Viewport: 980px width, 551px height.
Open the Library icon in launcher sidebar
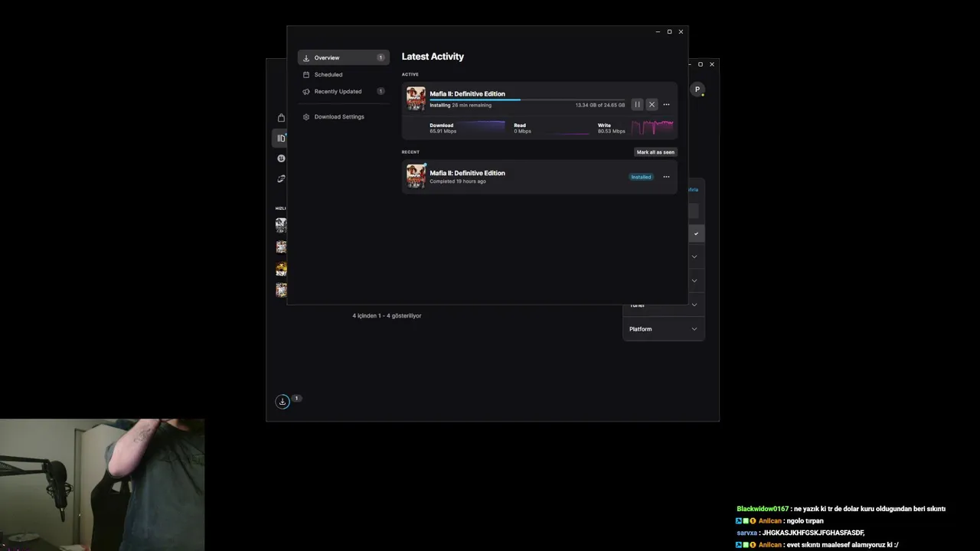coord(281,138)
